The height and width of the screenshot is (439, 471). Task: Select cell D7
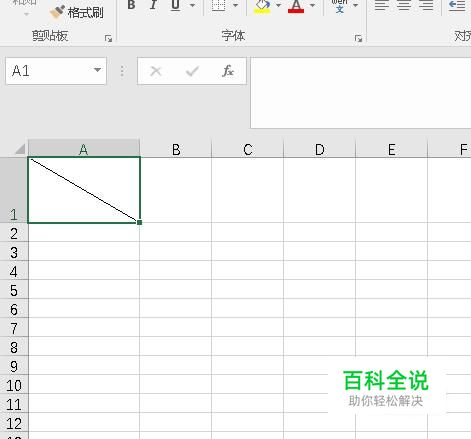click(x=320, y=327)
